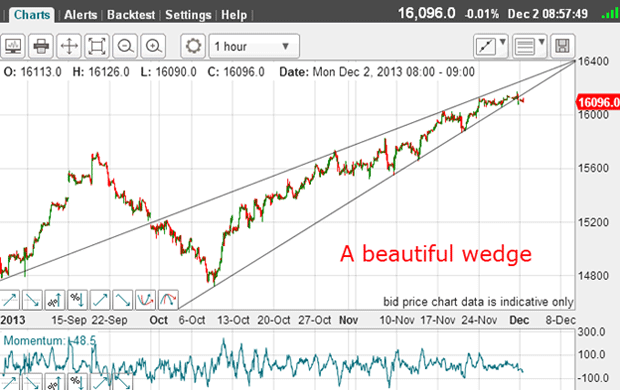
Task: Click the 15600 price axis label
Action: click(x=593, y=168)
